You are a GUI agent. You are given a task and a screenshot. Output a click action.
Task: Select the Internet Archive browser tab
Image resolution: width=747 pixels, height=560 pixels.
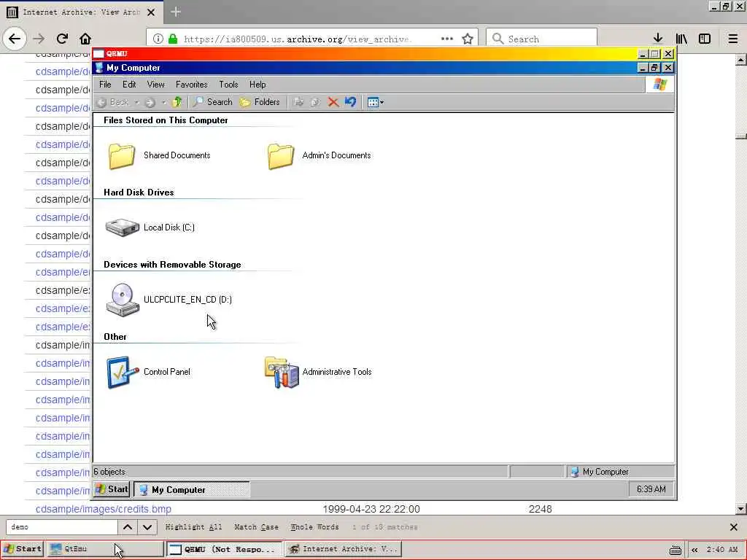click(82, 12)
